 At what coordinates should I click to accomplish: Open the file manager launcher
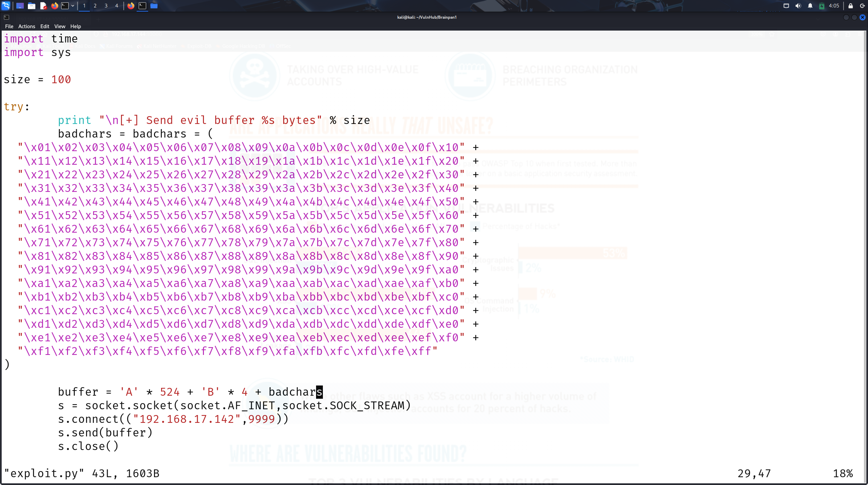32,5
